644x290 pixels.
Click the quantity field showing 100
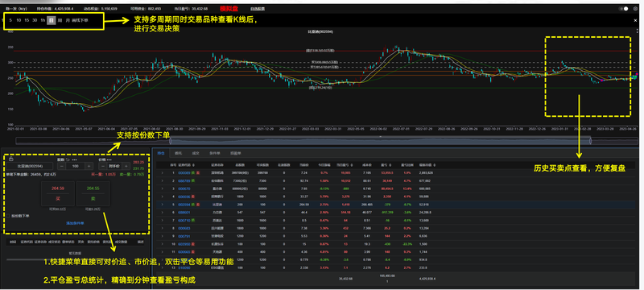click(x=75, y=166)
